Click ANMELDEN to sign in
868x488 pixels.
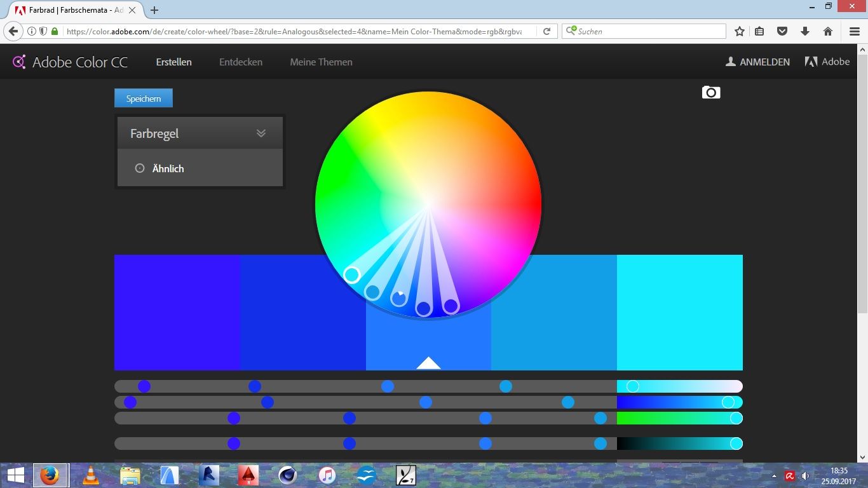pos(758,62)
